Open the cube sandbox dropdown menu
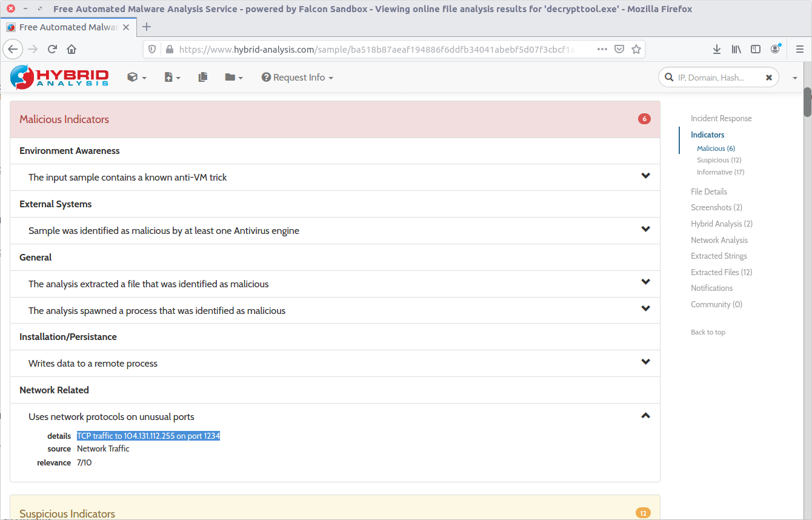 (x=136, y=78)
